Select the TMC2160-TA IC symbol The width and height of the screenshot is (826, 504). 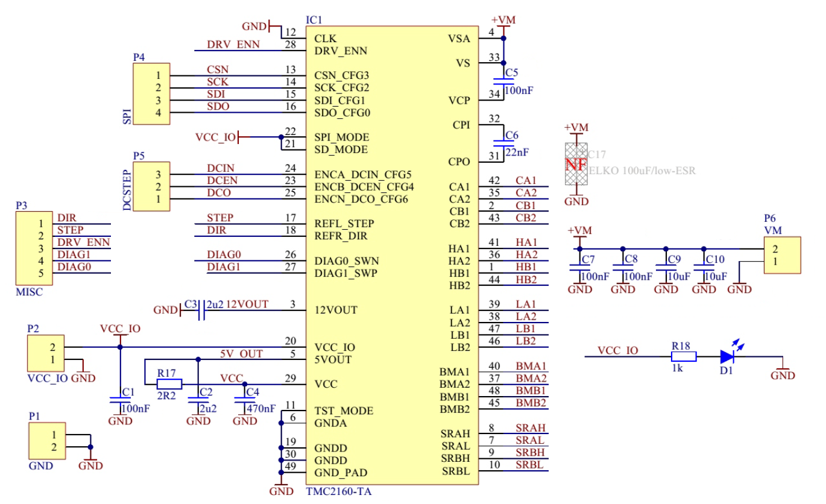392,253
